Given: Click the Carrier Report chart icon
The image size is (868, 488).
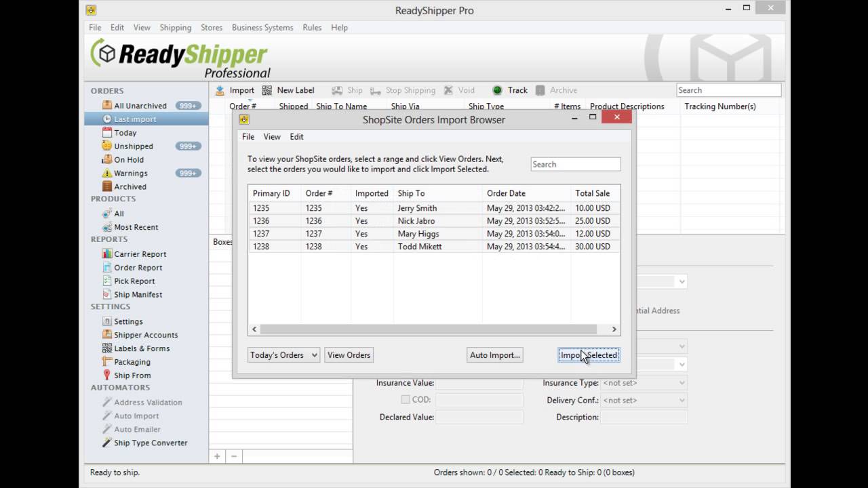Looking at the screenshot, I should click(x=107, y=254).
